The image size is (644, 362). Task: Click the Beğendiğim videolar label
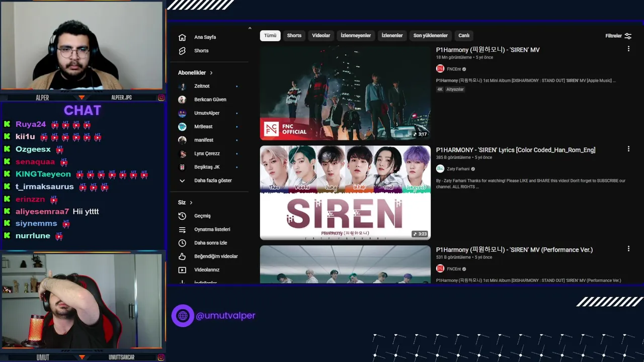click(x=216, y=256)
